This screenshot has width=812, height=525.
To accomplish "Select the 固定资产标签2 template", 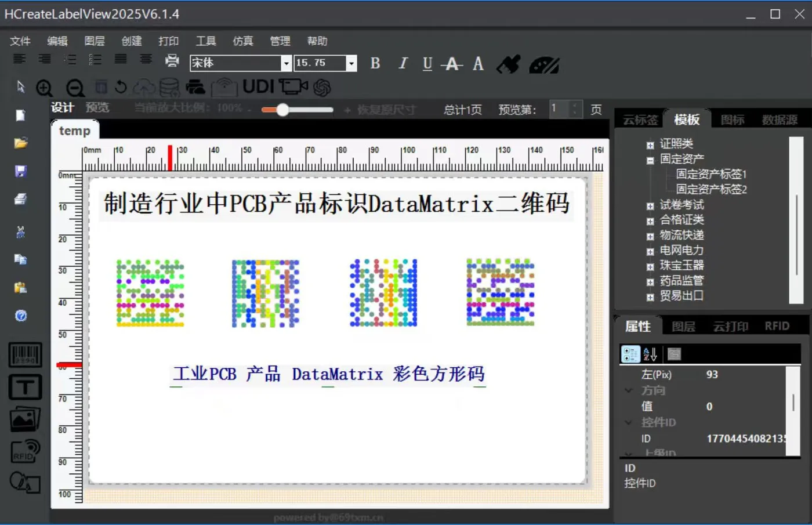I will point(712,189).
